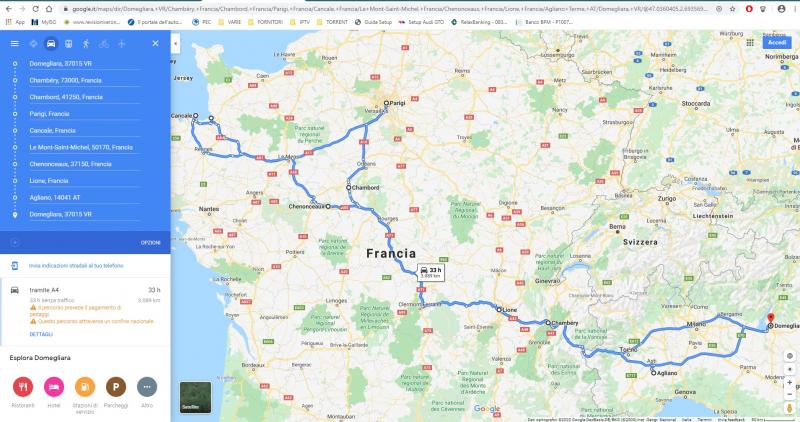Screen dimensions: 800x422
Task: Zoom in with the plus map control
Action: coord(789,382)
